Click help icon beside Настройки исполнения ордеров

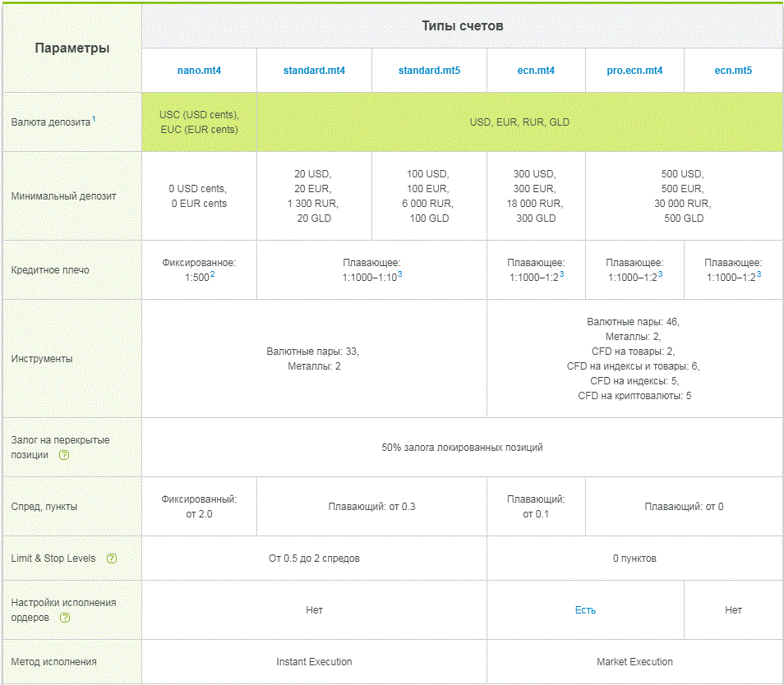click(x=64, y=618)
